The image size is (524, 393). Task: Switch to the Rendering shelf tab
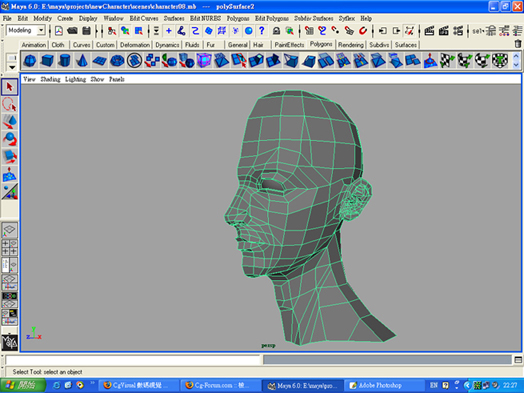(x=351, y=44)
